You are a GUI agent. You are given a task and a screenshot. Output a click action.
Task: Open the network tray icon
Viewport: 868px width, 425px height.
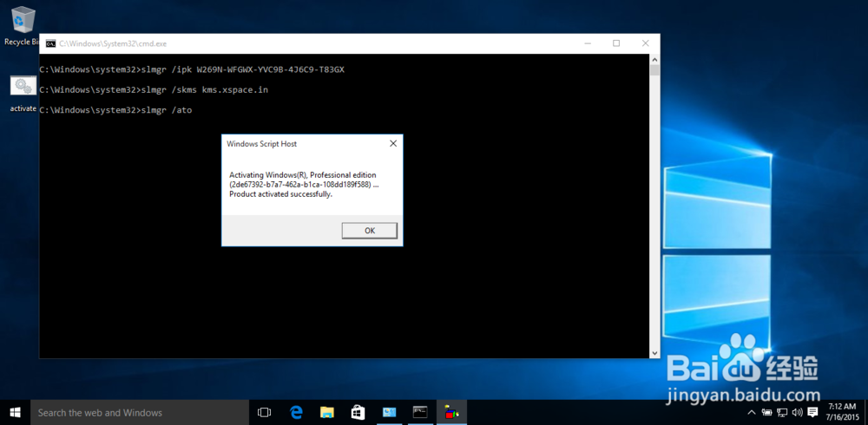(782, 412)
